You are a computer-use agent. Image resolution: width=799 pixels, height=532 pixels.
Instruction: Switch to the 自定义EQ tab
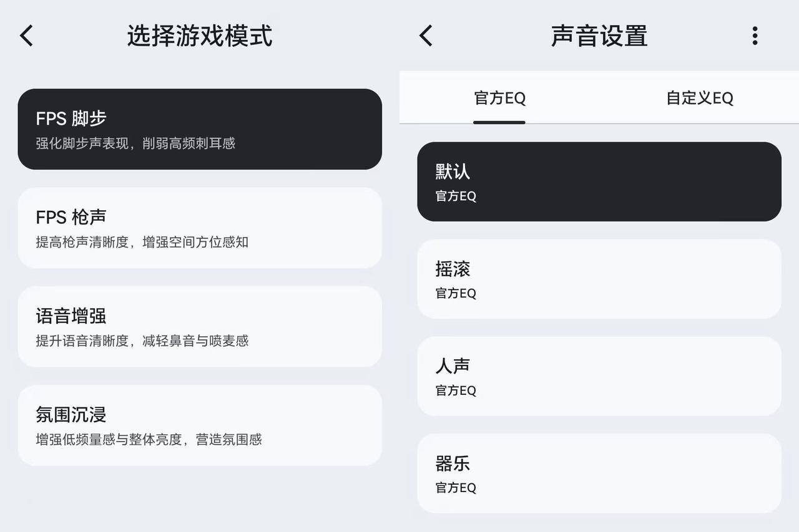tap(699, 98)
